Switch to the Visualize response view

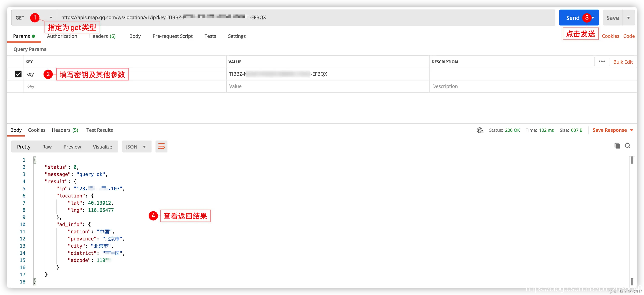[102, 147]
